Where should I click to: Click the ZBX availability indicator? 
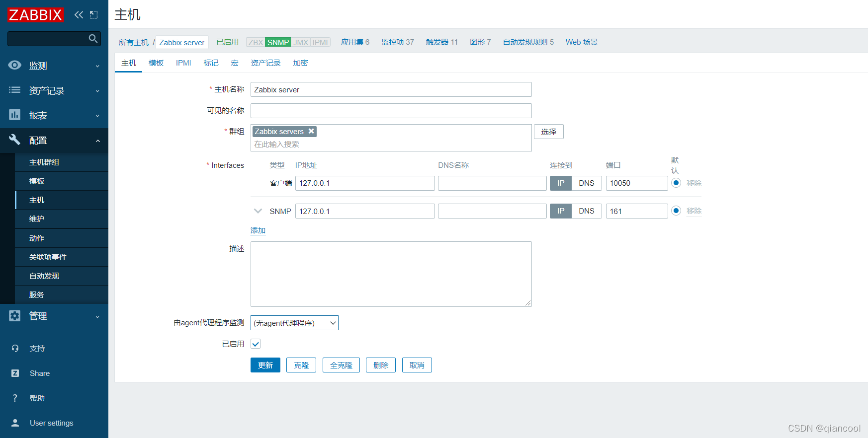(x=256, y=42)
